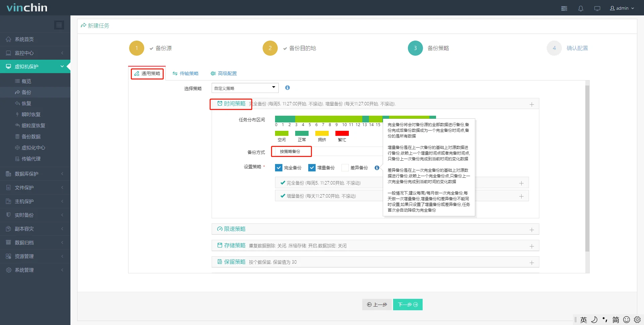Screen dimensions: 644x325
Task: Uncheck the 增量备份 checkbox
Action: pos(312,168)
